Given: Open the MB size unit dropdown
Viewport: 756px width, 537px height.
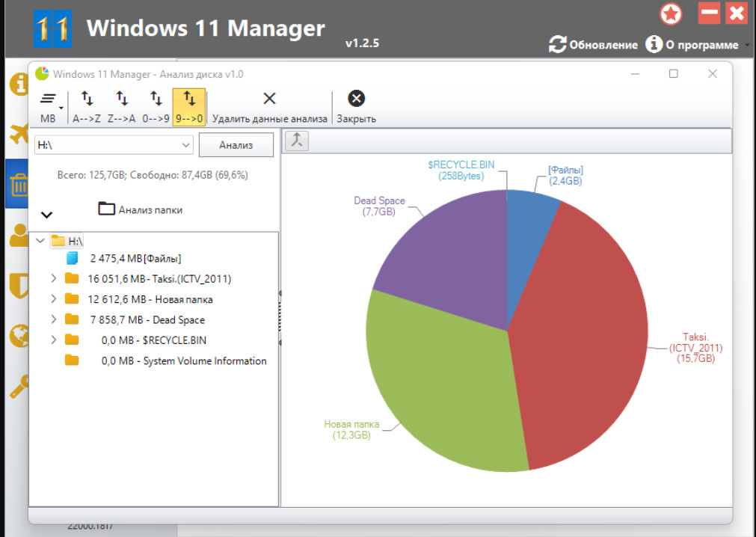Looking at the screenshot, I should (49, 106).
